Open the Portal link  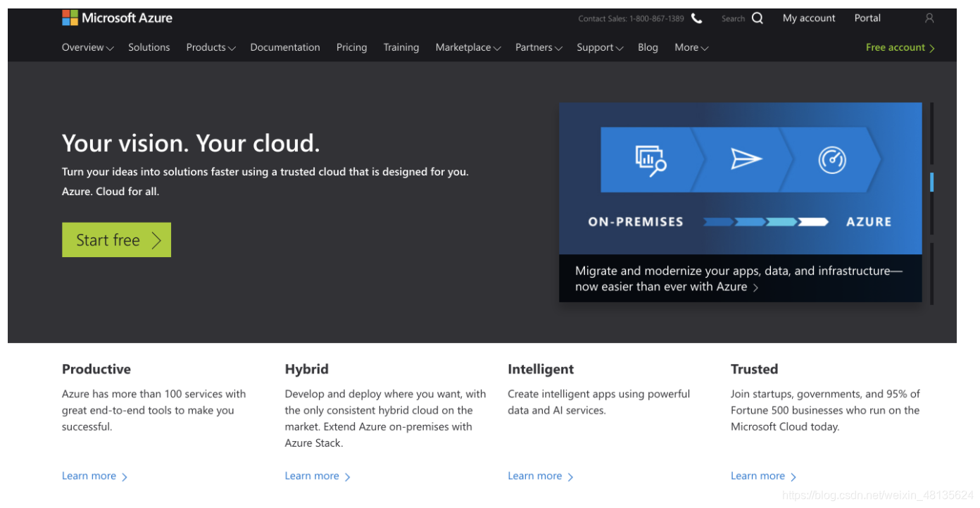pos(867,18)
